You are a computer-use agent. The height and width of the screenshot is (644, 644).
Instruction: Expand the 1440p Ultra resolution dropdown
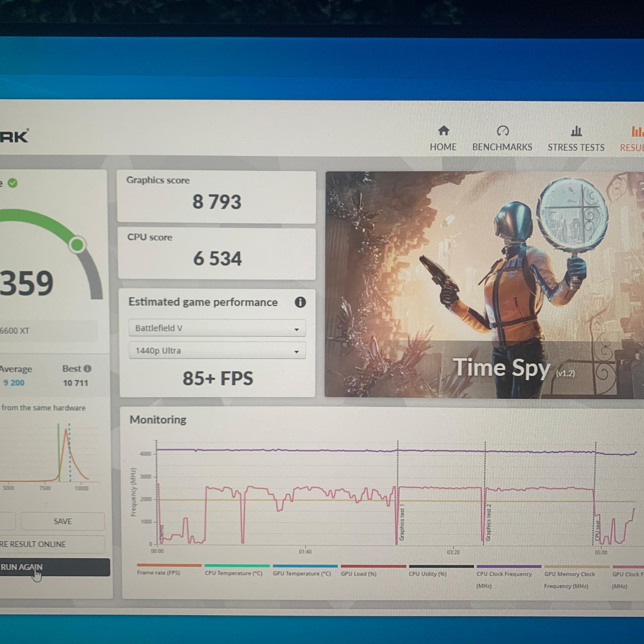click(x=217, y=350)
